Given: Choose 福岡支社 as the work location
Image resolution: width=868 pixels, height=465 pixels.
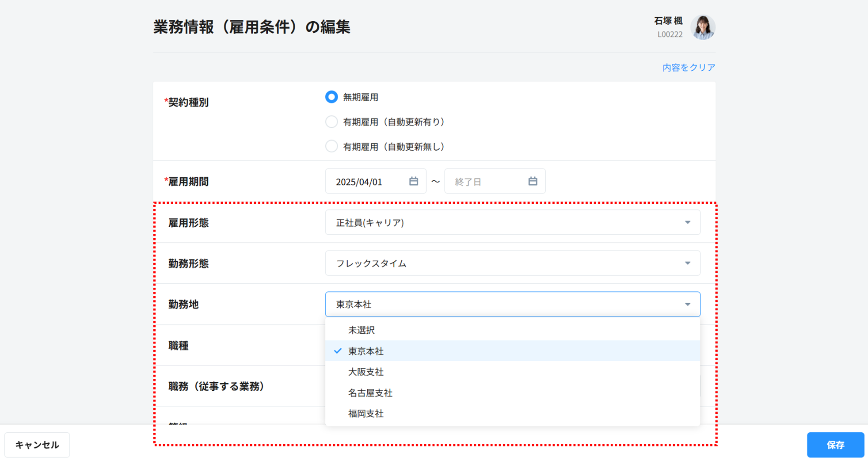Looking at the screenshot, I should coord(366,414).
